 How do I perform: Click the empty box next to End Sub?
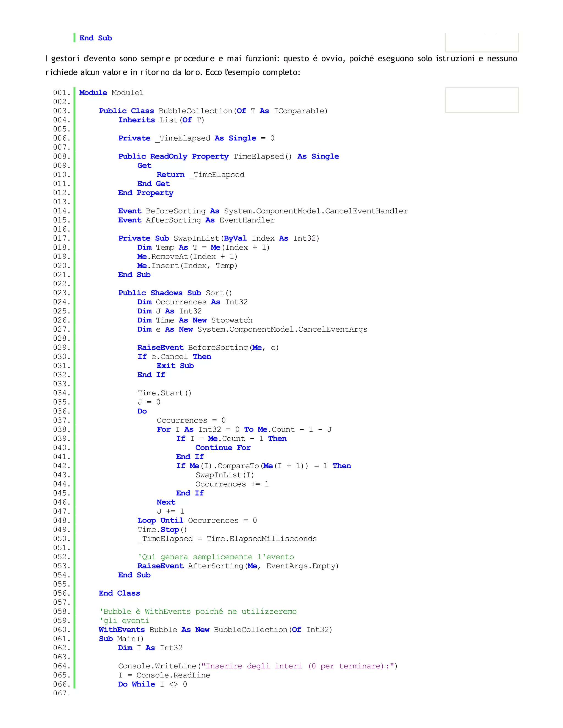tap(482, 42)
